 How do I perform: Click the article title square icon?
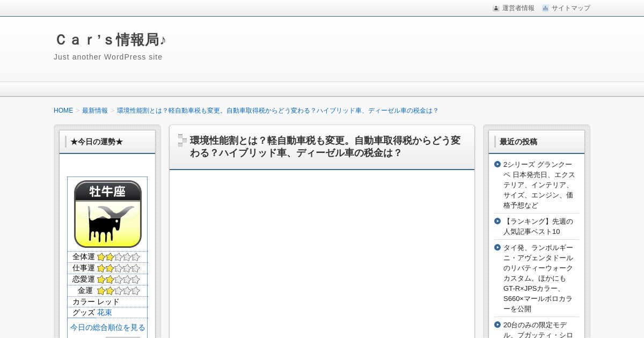point(182,141)
